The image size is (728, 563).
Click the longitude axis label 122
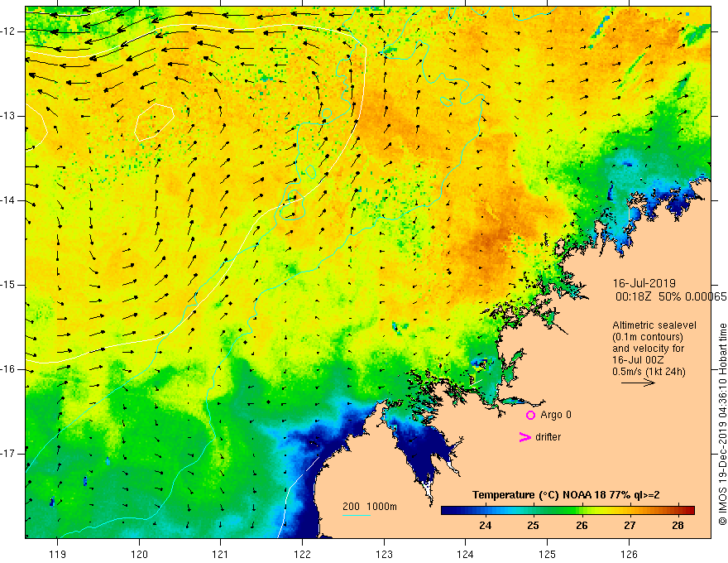[x=302, y=554]
